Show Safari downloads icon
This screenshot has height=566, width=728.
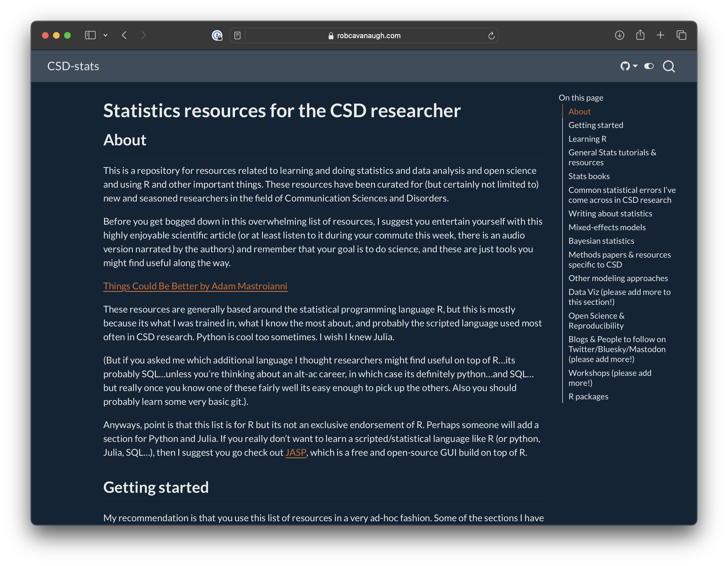click(619, 35)
